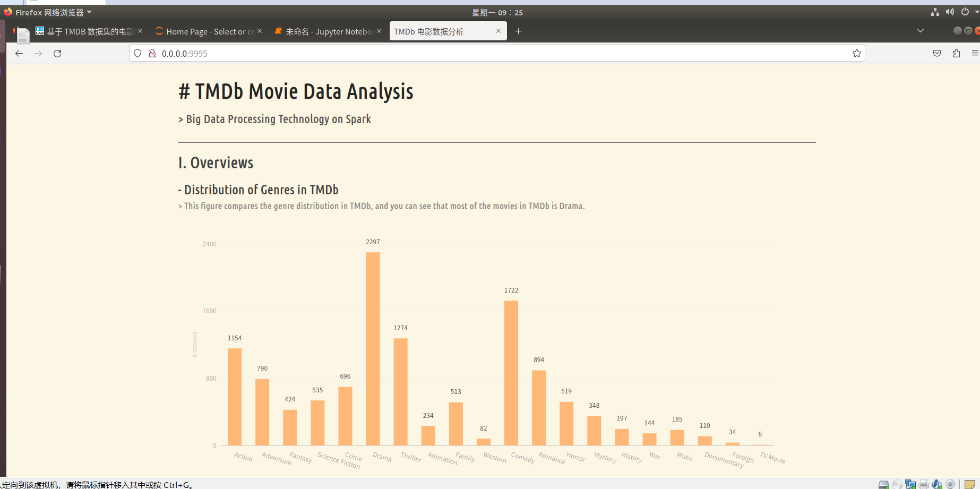Click the Documentary axis label
Image resolution: width=980 pixels, height=489 pixels.
724,460
